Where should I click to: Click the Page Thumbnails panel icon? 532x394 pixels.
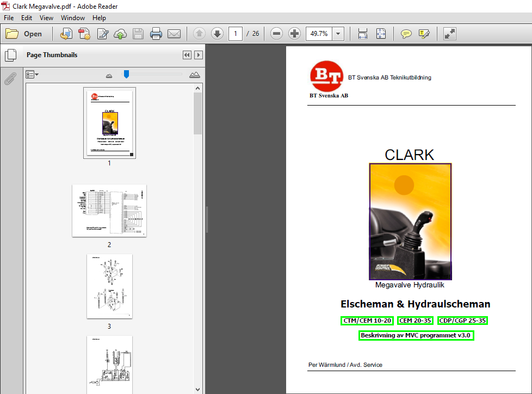11,56
